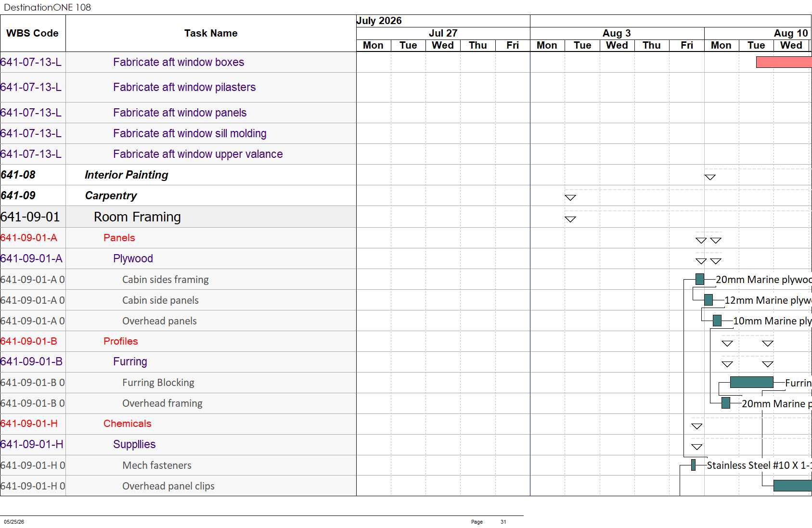Click the Stainless Steel #10 bar label

pos(760,465)
